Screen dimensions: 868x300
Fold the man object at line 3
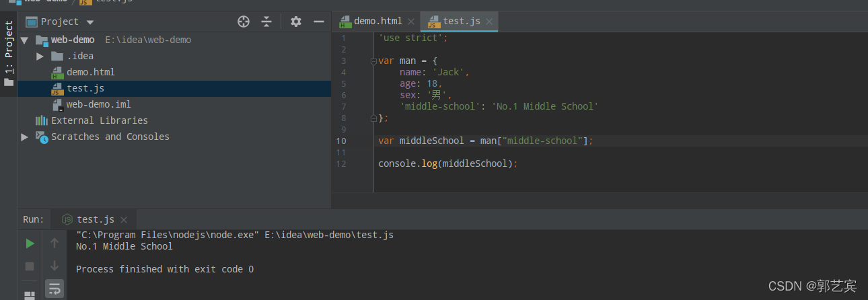coord(373,61)
